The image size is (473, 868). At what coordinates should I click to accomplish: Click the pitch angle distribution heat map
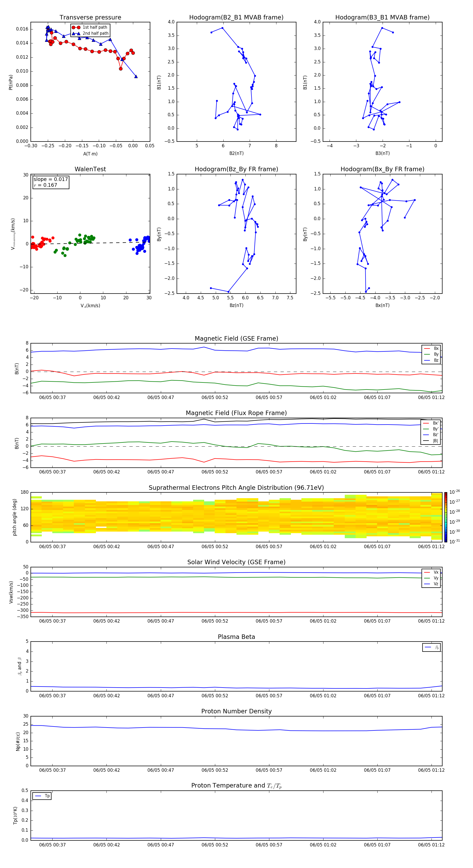tap(236, 517)
